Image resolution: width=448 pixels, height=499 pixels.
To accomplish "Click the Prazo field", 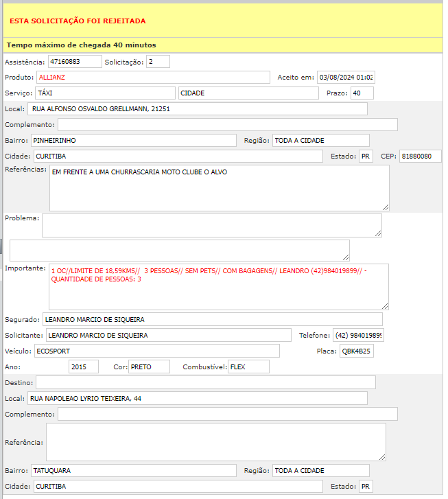I will [x=362, y=93].
